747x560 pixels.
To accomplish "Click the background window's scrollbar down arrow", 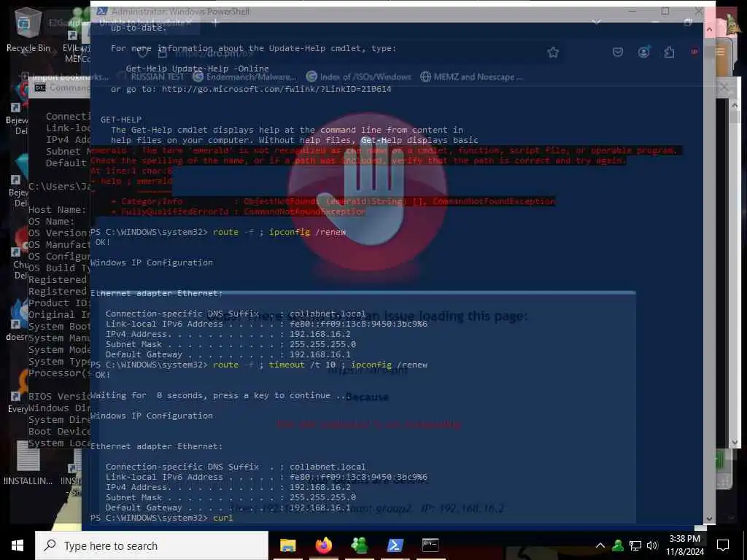I will tap(734, 443).
